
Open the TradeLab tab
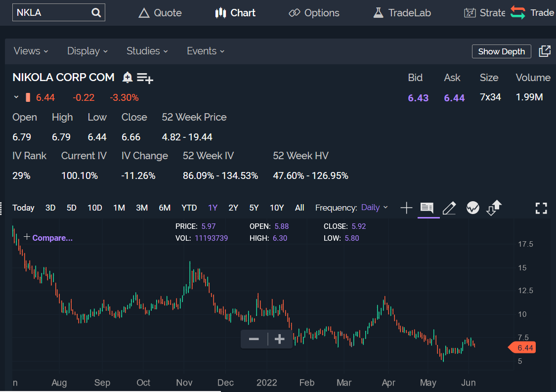point(402,13)
